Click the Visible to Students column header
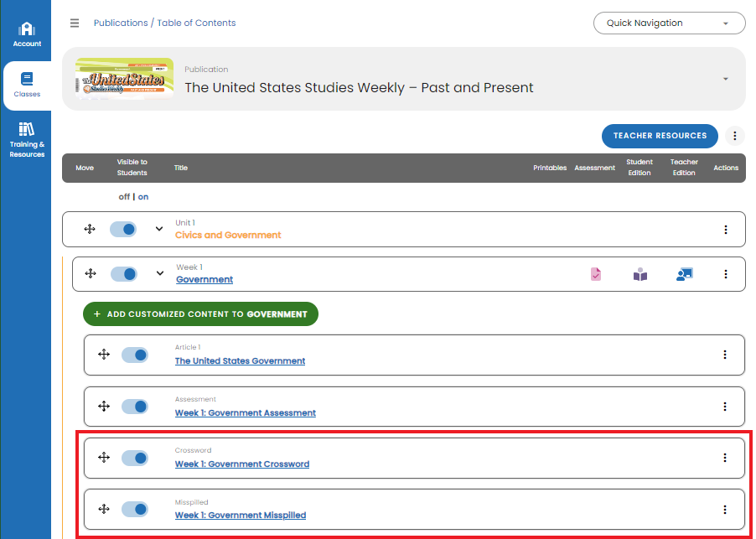 tap(132, 168)
